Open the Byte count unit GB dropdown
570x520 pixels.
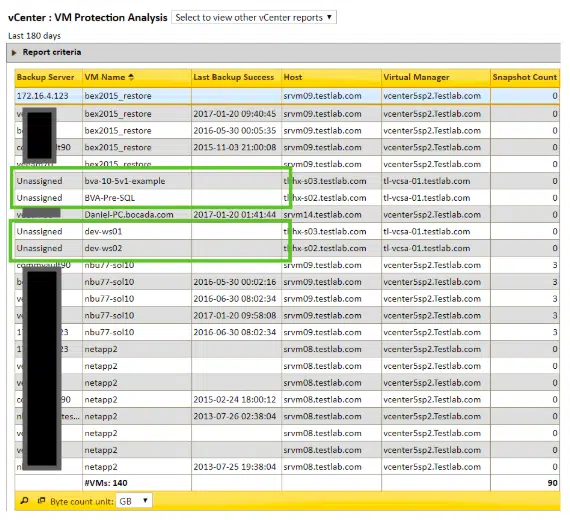pos(134,501)
